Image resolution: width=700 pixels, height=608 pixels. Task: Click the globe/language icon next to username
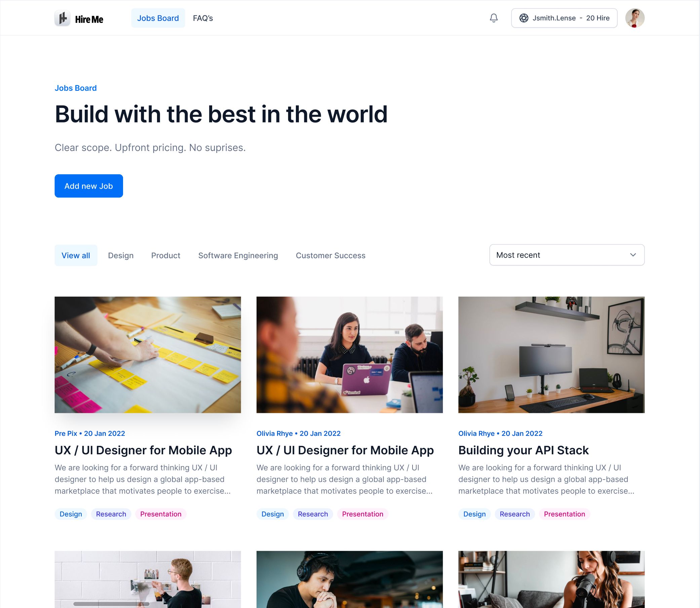point(523,18)
